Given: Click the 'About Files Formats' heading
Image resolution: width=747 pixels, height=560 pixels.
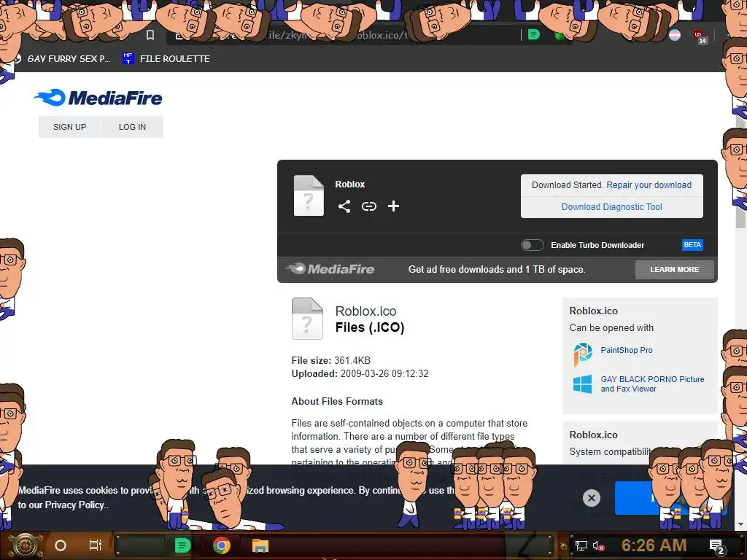Looking at the screenshot, I should 337,402.
